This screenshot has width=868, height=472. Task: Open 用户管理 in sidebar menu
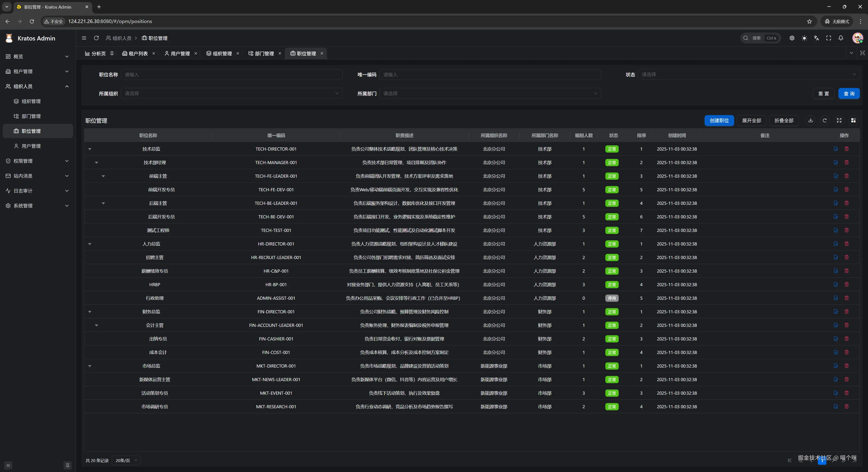tap(31, 146)
